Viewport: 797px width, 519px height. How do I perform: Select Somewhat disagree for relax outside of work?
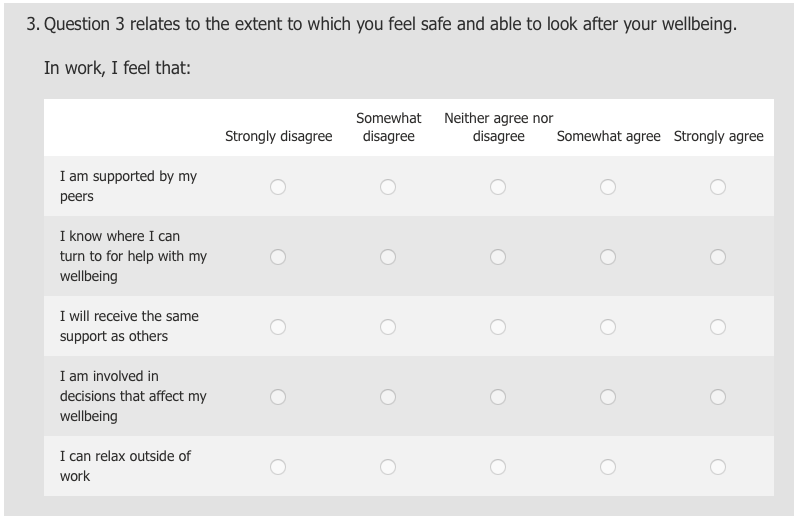388,467
